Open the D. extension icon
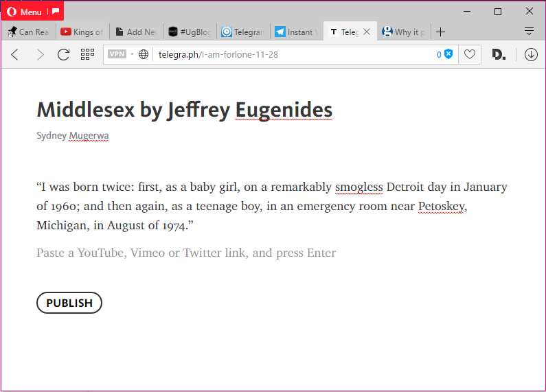This screenshot has width=546, height=392. [x=499, y=55]
